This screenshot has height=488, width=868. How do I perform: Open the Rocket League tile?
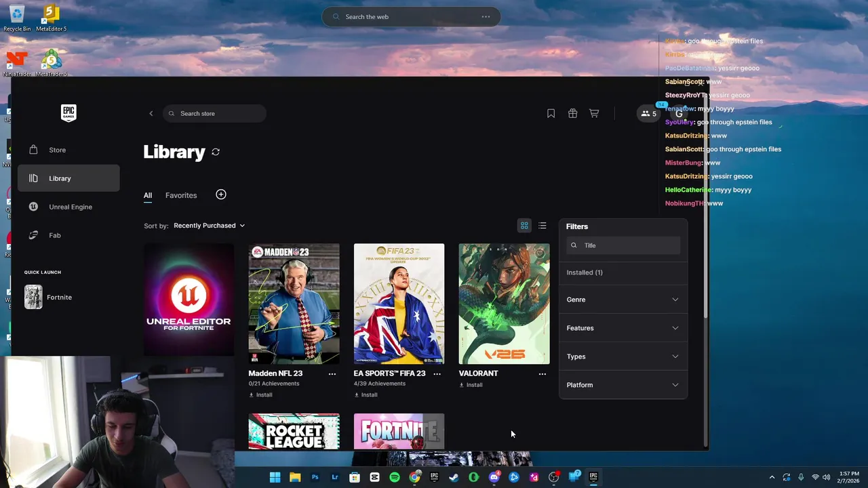294,432
